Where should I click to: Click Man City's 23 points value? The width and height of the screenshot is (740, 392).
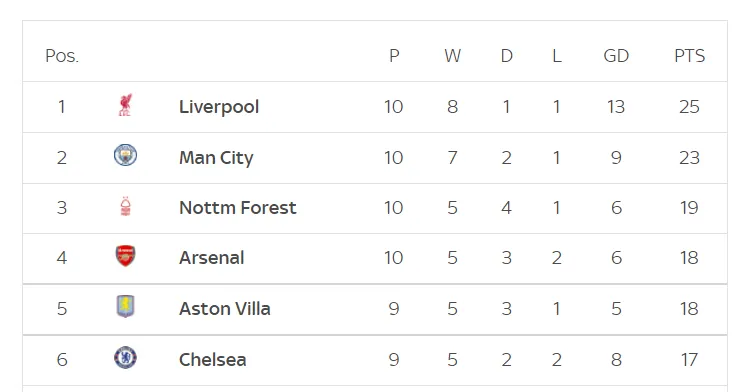(690, 158)
